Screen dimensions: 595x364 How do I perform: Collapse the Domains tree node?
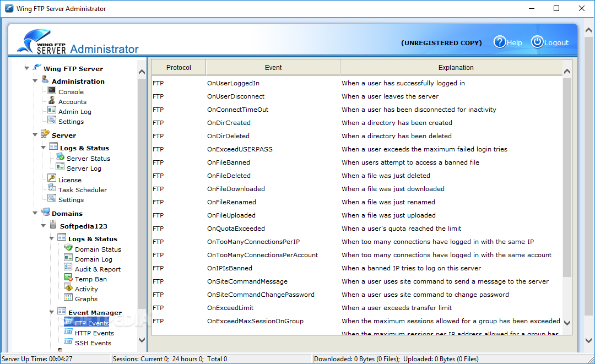[x=35, y=213]
